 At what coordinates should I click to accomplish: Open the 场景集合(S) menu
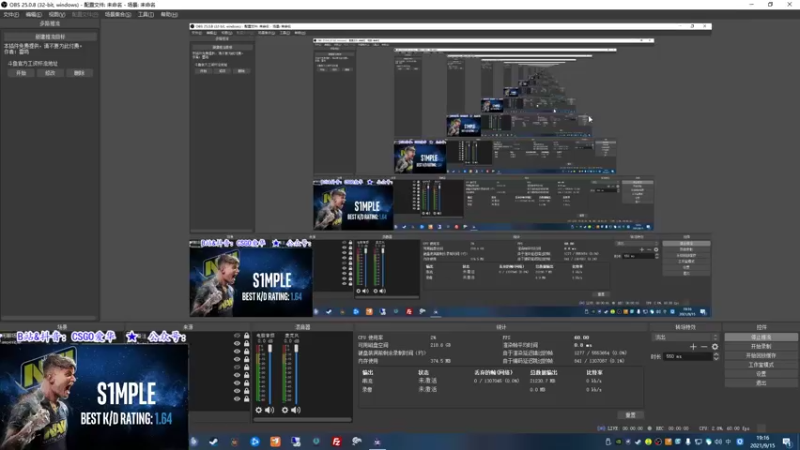coord(118,14)
